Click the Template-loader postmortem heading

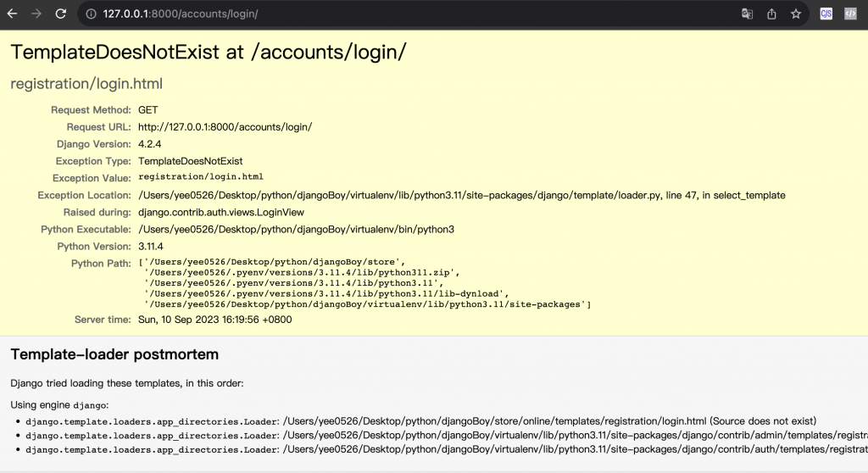[114, 354]
